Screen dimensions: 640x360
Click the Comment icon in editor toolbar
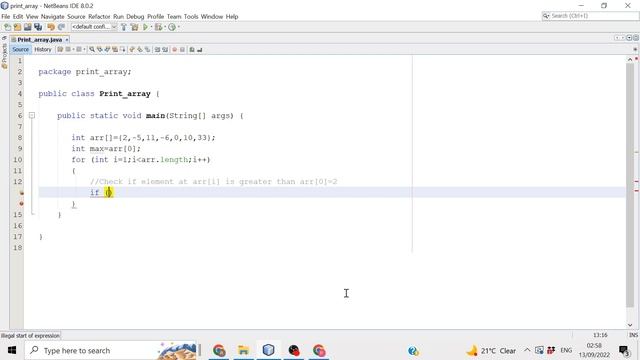192,49
